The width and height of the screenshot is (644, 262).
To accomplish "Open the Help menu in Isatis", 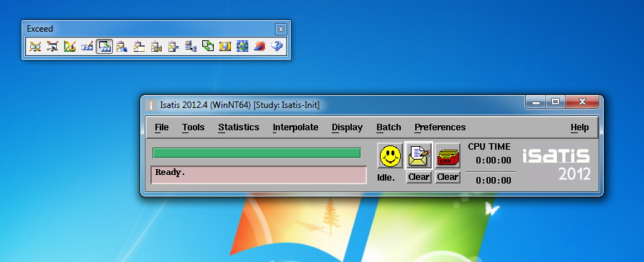I will 579,127.
